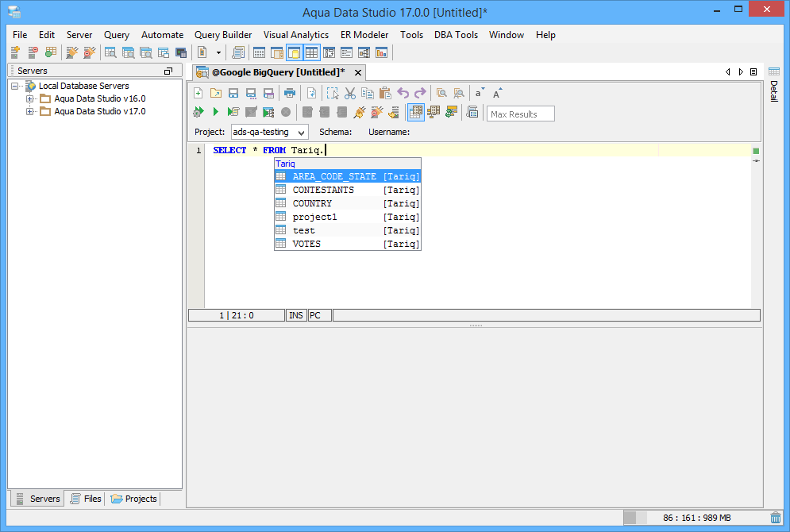Viewport: 790px width, 532px height.
Task: Click the Register Server icon in main toolbar
Action: (x=15, y=52)
